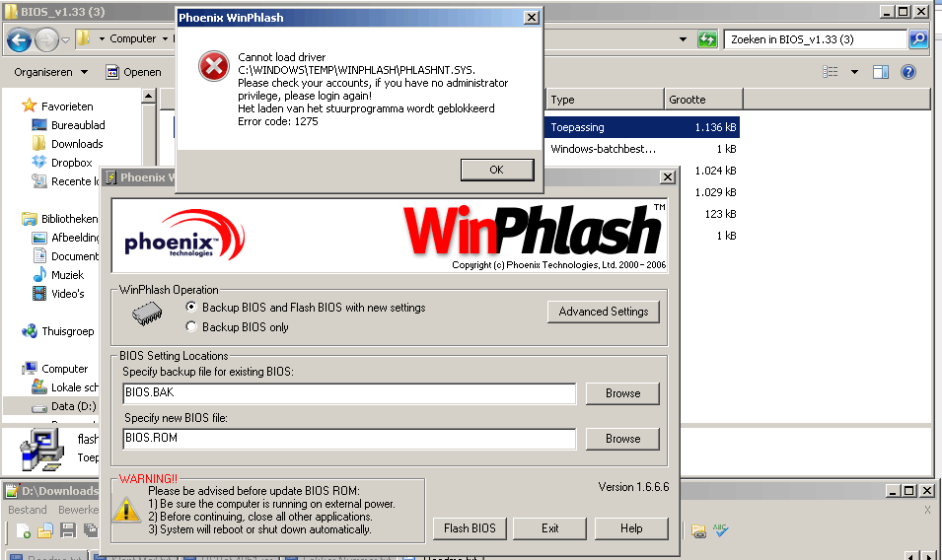Click the magnifier search icon
The width and height of the screenshot is (942, 560).
pos(918,39)
